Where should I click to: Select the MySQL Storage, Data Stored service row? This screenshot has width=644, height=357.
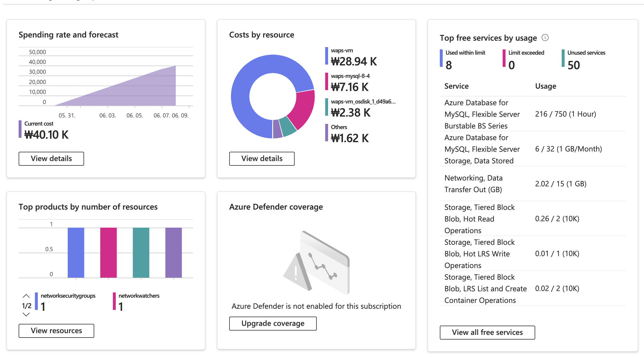(x=533, y=149)
